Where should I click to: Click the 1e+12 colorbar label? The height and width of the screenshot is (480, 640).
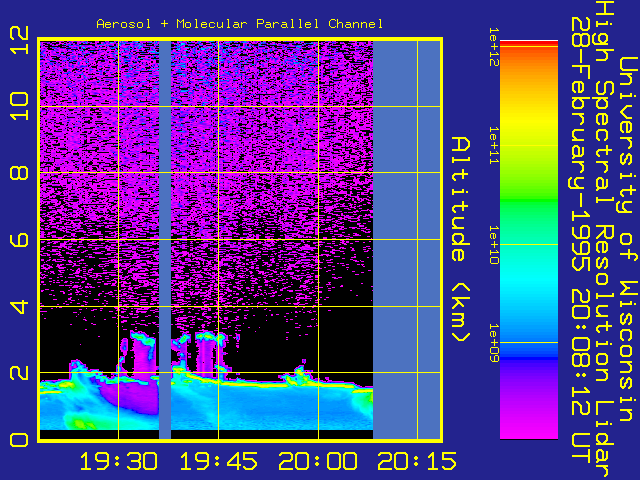coord(494,47)
